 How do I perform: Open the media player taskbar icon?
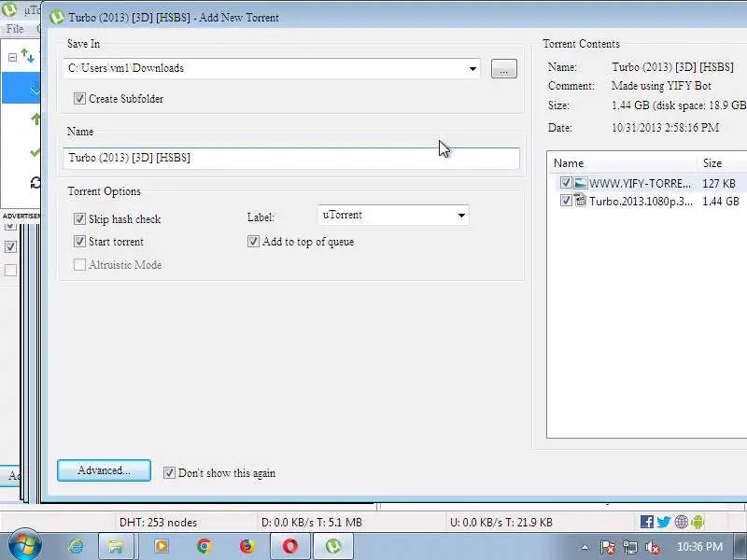pyautogui.click(x=162, y=546)
